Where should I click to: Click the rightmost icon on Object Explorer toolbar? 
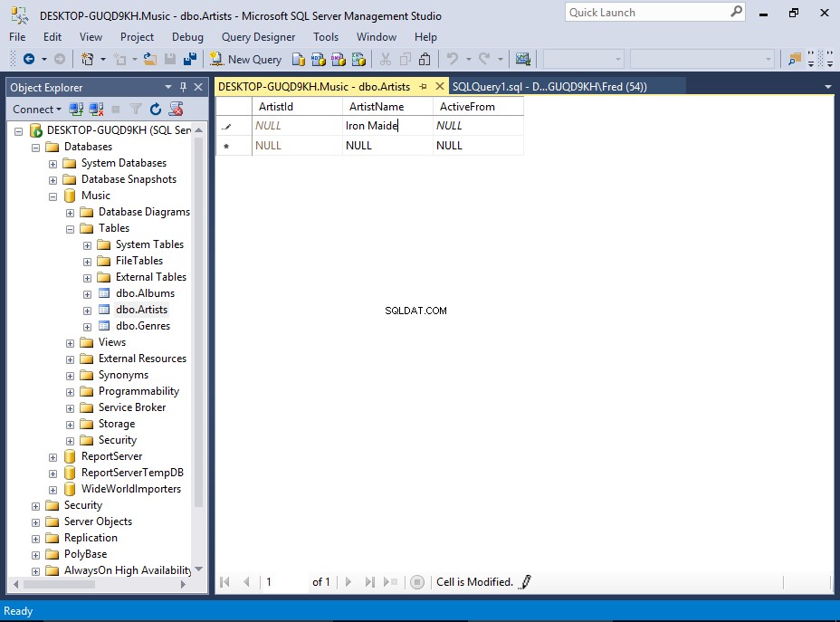coord(176,110)
